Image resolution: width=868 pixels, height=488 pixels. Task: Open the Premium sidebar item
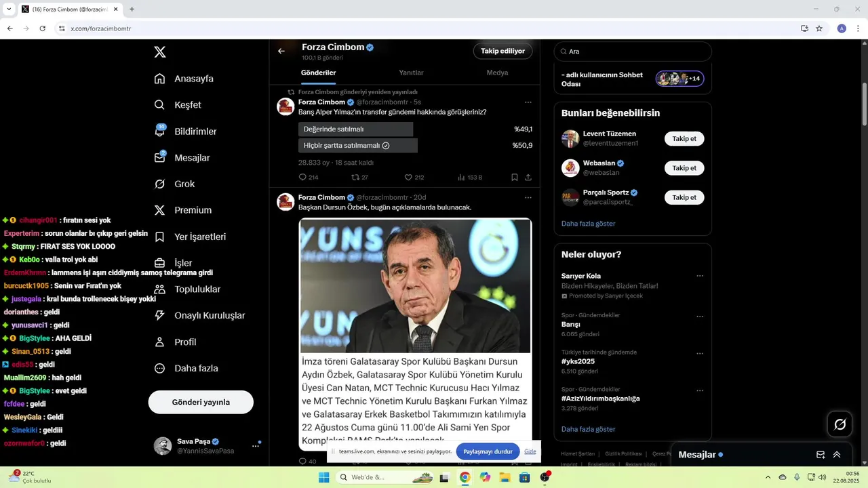click(x=183, y=210)
